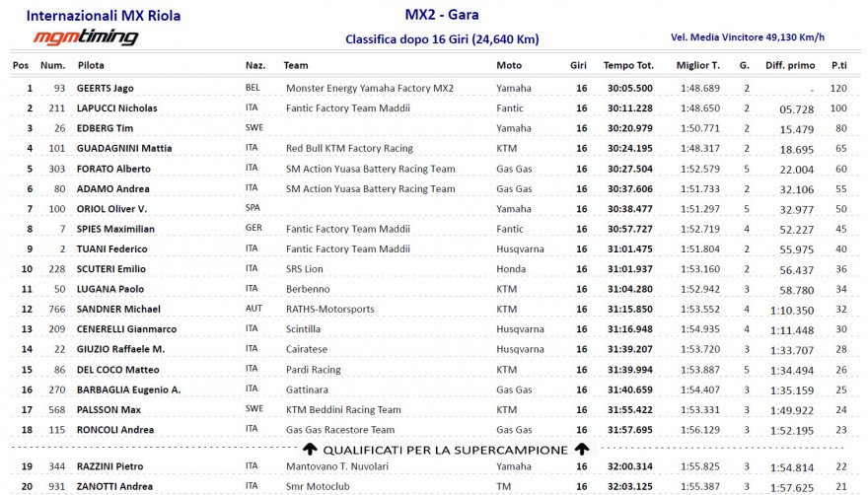This screenshot has height=495, width=868.
Task: Select the 'Internazionali MX Riola' title
Action: pos(104,15)
